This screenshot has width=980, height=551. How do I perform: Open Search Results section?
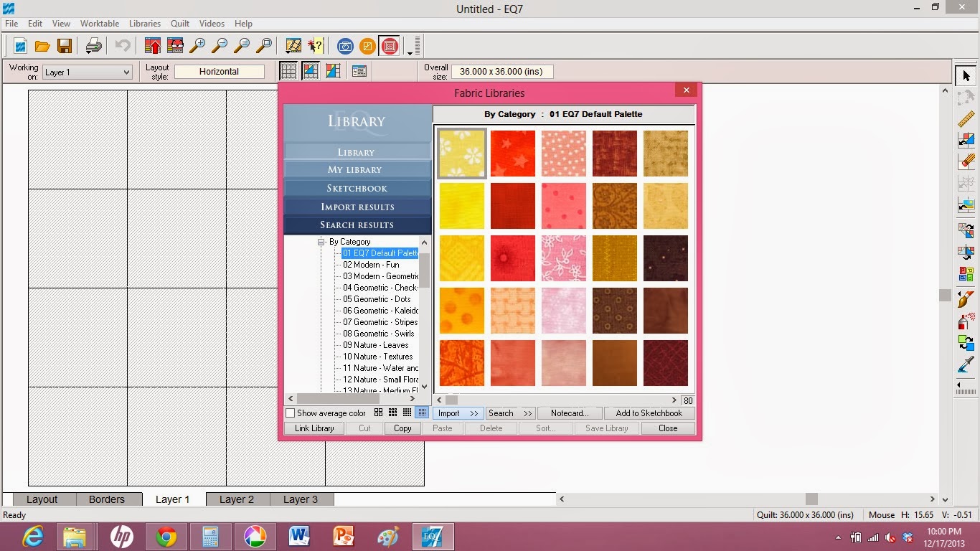[357, 225]
